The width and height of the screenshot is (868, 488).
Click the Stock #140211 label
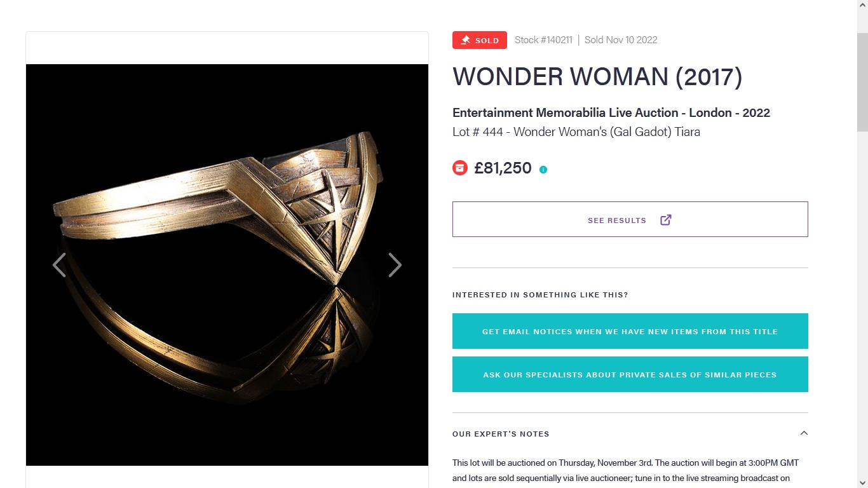point(543,40)
